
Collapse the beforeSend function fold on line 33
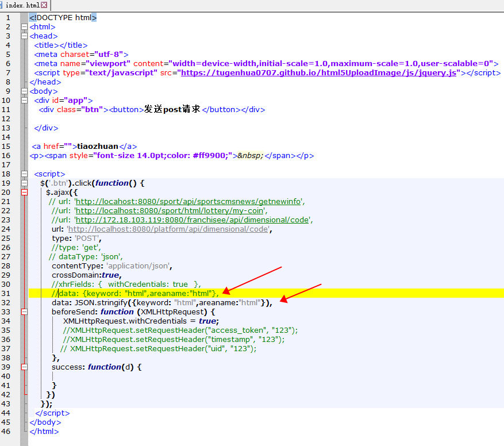[x=24, y=312]
